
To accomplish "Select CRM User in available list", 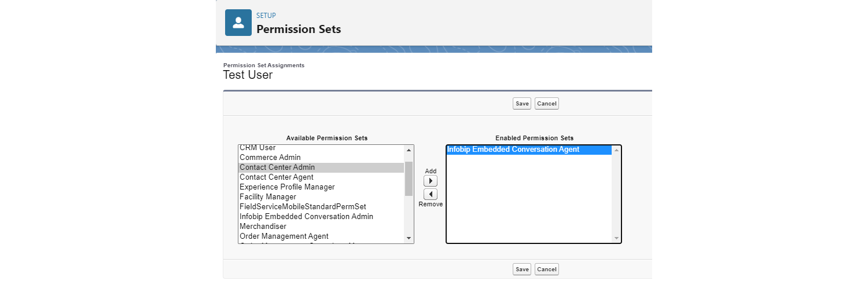I will click(x=321, y=148).
